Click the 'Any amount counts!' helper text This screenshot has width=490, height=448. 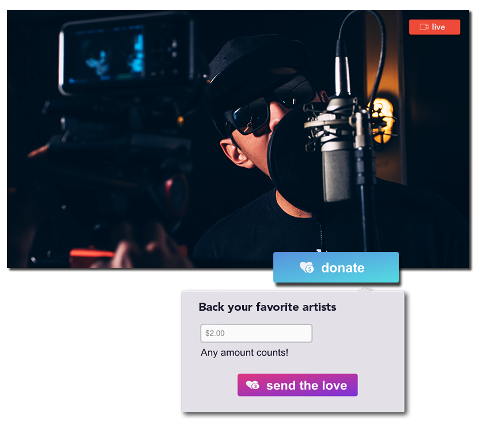(x=244, y=353)
